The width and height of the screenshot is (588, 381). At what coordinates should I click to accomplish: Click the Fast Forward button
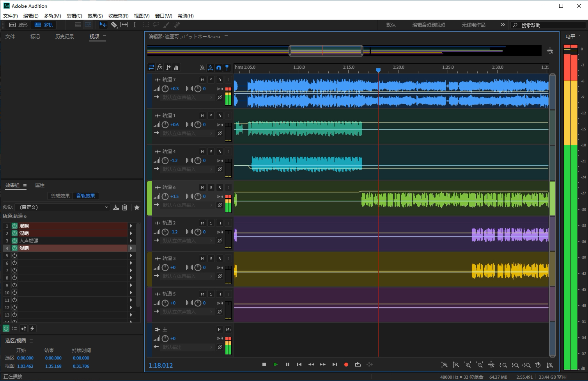[x=322, y=365]
